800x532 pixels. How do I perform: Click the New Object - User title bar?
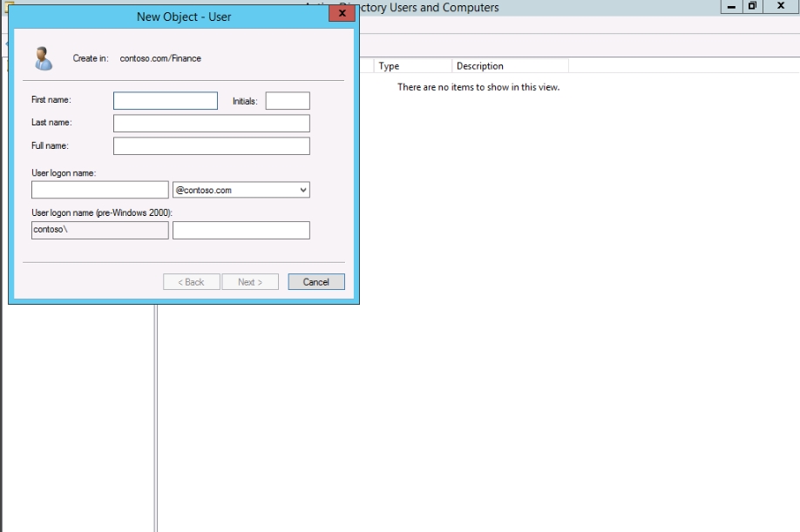pos(184,17)
